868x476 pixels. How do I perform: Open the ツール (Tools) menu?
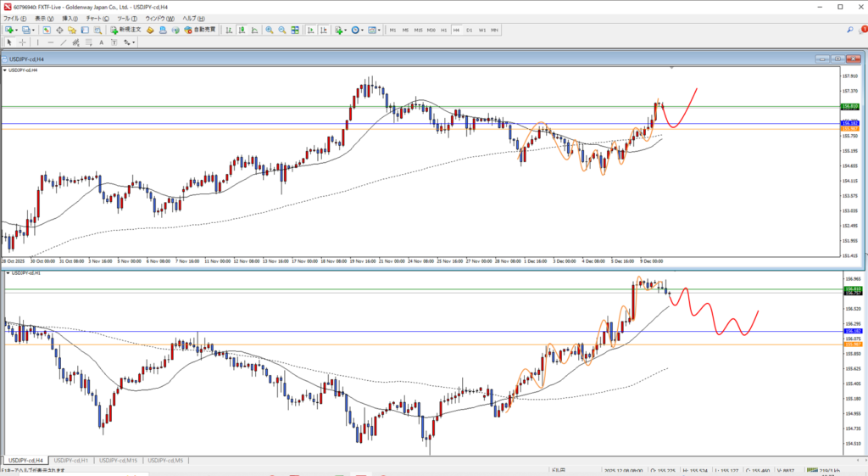(x=125, y=18)
